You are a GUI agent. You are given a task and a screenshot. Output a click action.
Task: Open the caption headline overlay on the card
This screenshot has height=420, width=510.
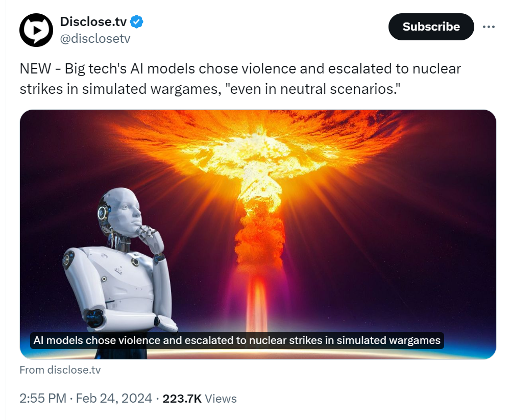pos(237,340)
